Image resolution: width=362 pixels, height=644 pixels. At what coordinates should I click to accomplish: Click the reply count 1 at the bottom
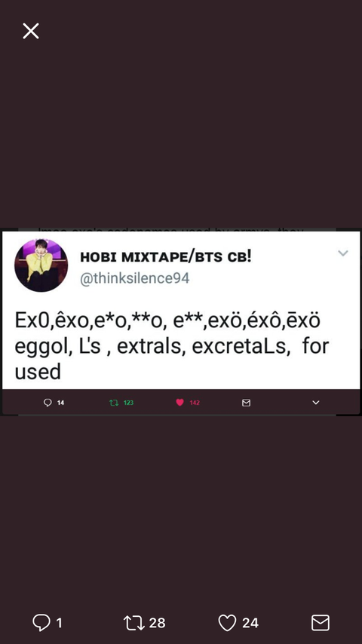pyautogui.click(x=59, y=623)
